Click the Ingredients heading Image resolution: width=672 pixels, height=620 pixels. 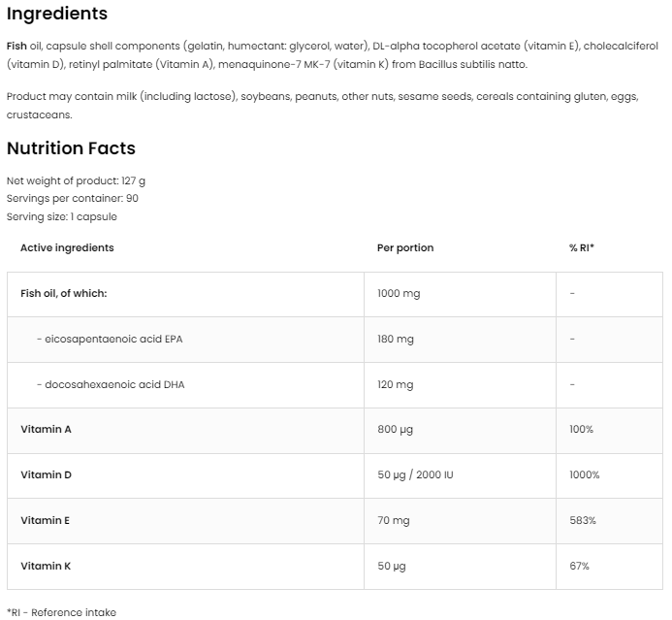tap(57, 15)
